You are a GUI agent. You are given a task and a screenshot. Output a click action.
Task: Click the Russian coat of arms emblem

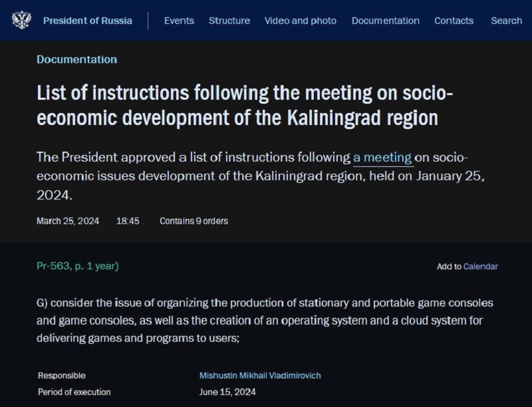pos(21,20)
